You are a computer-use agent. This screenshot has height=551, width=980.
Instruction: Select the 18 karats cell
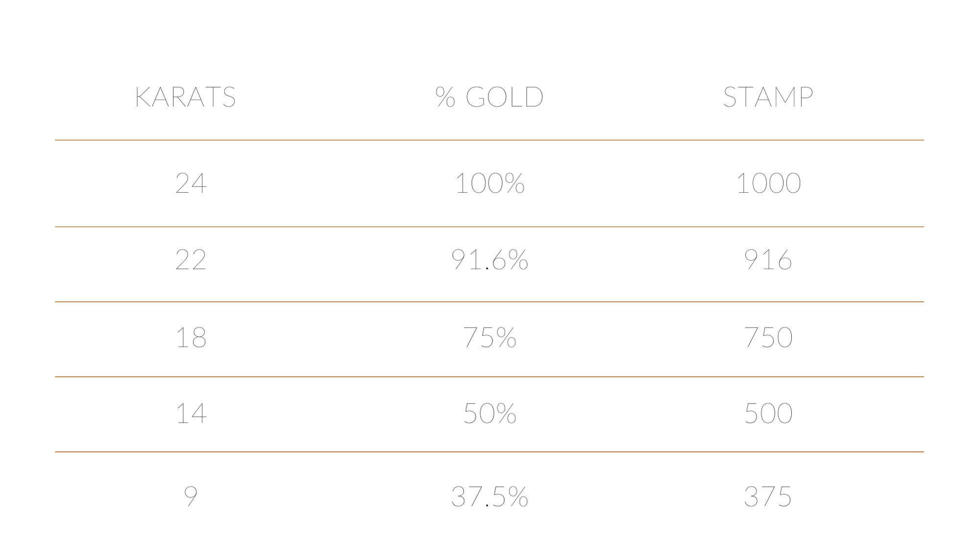(x=191, y=338)
